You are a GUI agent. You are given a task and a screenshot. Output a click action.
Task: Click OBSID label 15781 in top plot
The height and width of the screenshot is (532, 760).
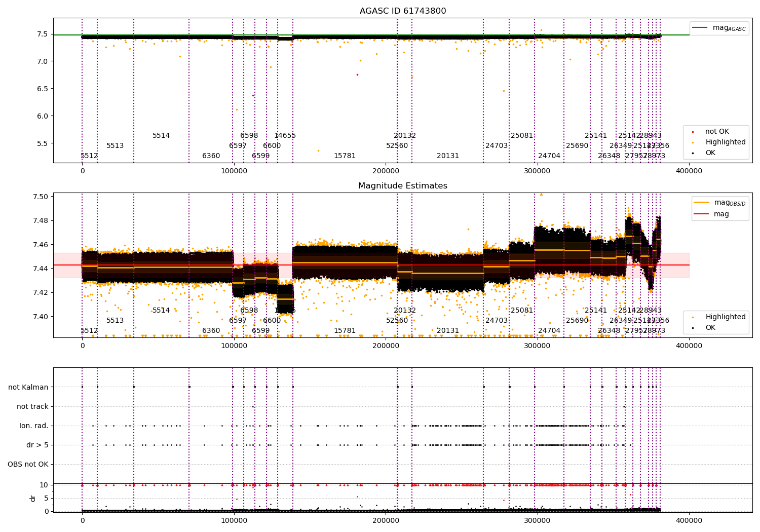point(345,156)
